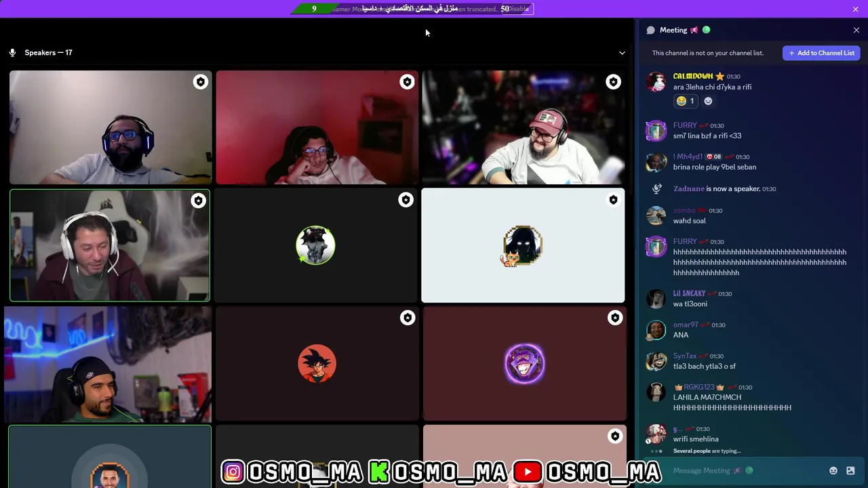This screenshot has width=868, height=488.
Task: Click FURRY's avatar beside sm7 lina message
Action: 656,131
